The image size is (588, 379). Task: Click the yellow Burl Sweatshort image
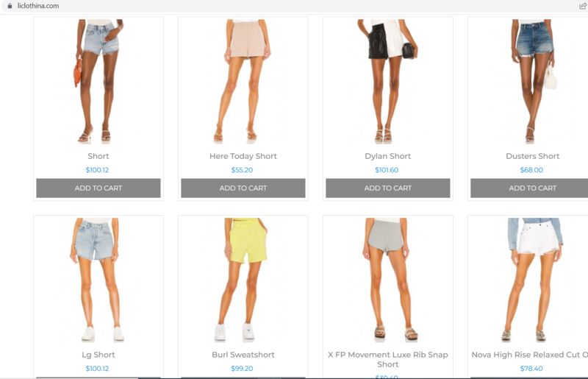pos(243,280)
